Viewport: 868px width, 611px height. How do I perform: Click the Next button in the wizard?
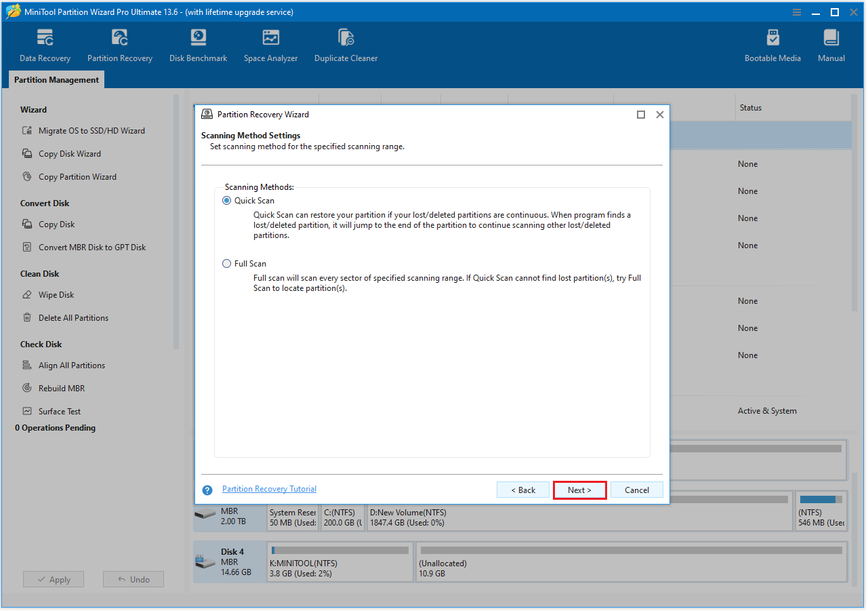[579, 489]
